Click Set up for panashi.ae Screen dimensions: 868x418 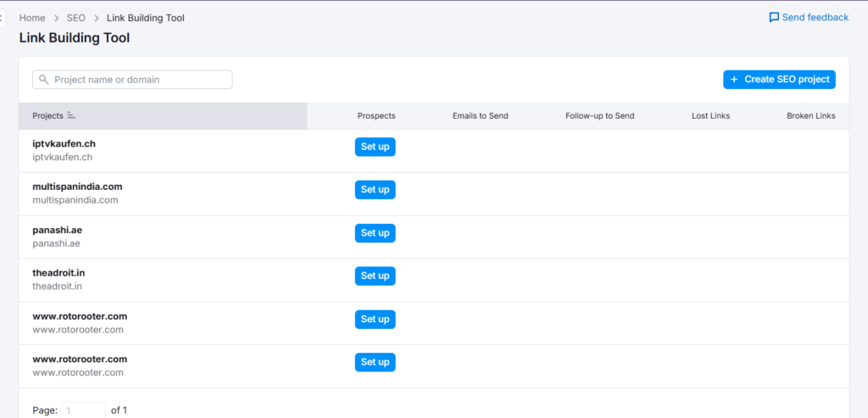click(375, 233)
